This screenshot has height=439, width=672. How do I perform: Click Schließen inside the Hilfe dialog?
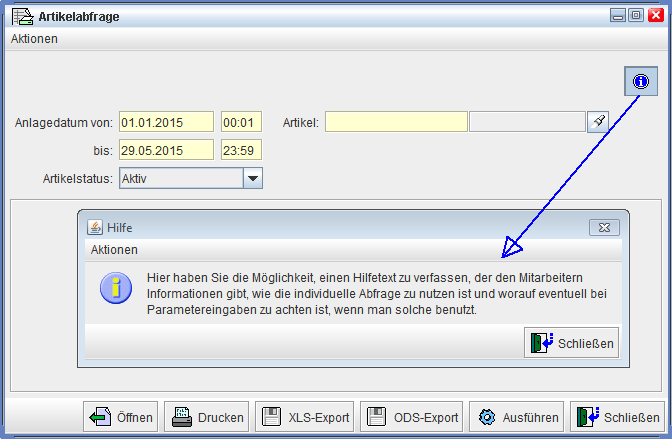pos(571,342)
